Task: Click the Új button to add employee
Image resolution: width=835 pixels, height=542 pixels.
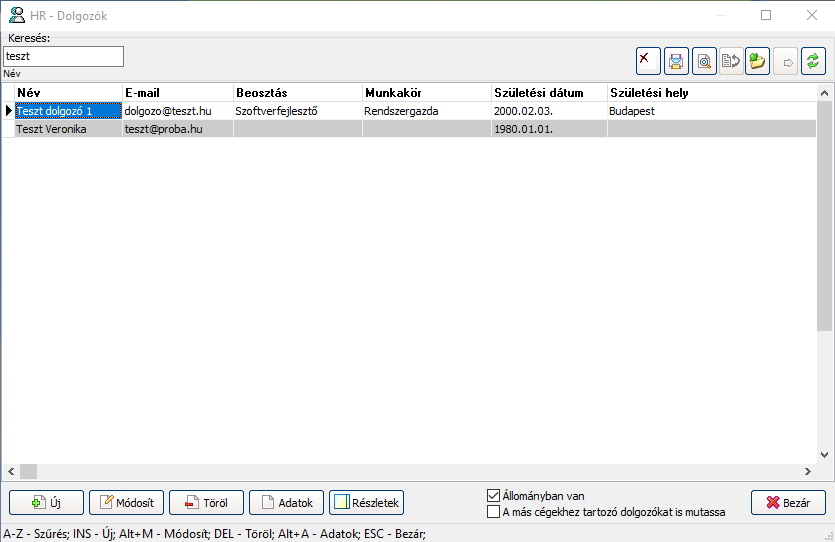Action: coord(46,503)
